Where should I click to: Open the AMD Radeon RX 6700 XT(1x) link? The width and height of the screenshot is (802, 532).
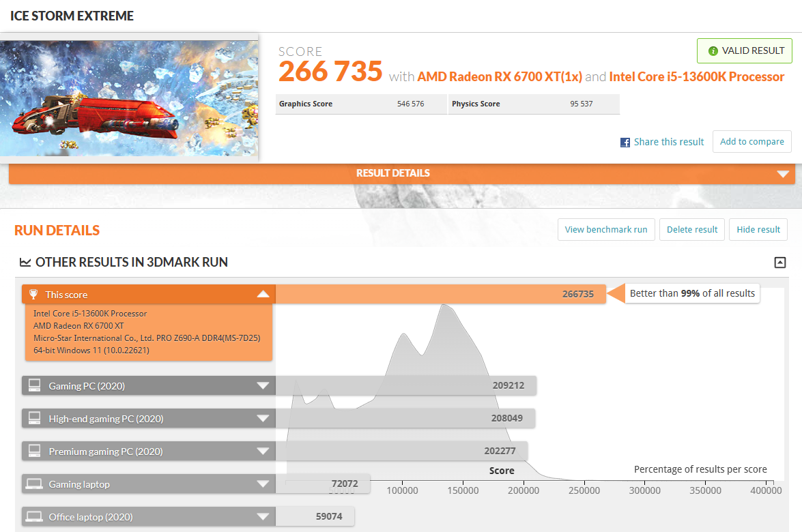[500, 76]
